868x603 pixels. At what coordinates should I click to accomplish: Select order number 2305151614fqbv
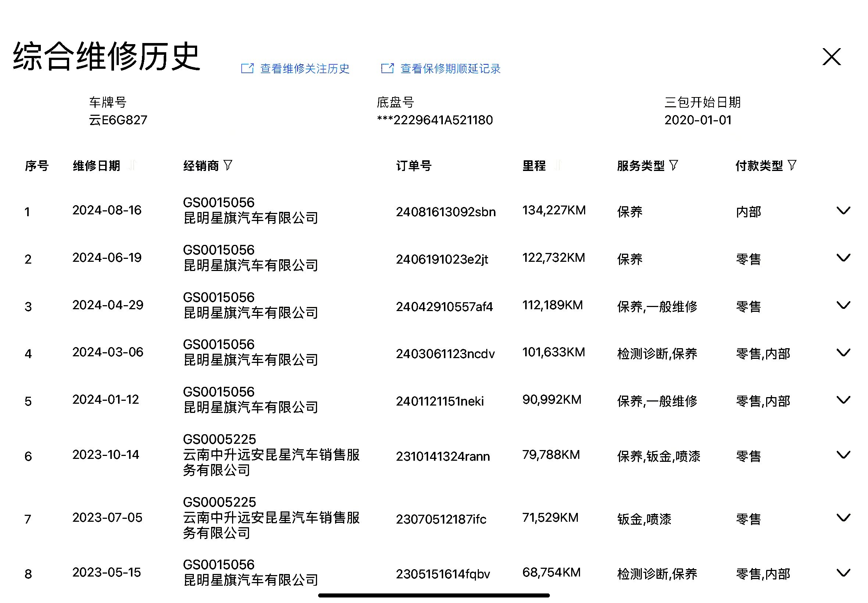tap(443, 574)
